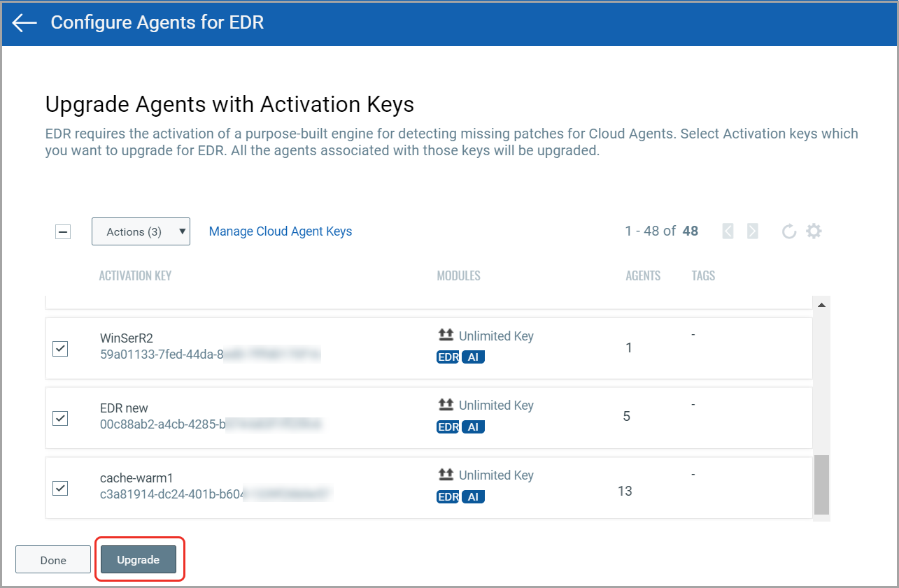Click the back arrow in the header

coord(24,22)
